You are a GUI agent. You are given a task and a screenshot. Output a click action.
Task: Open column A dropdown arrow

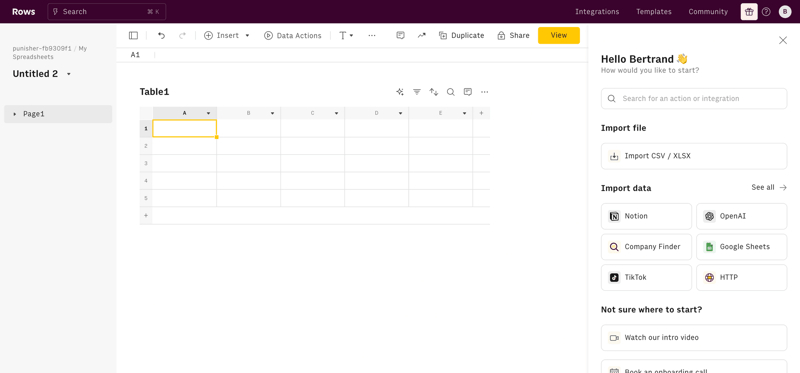point(208,113)
